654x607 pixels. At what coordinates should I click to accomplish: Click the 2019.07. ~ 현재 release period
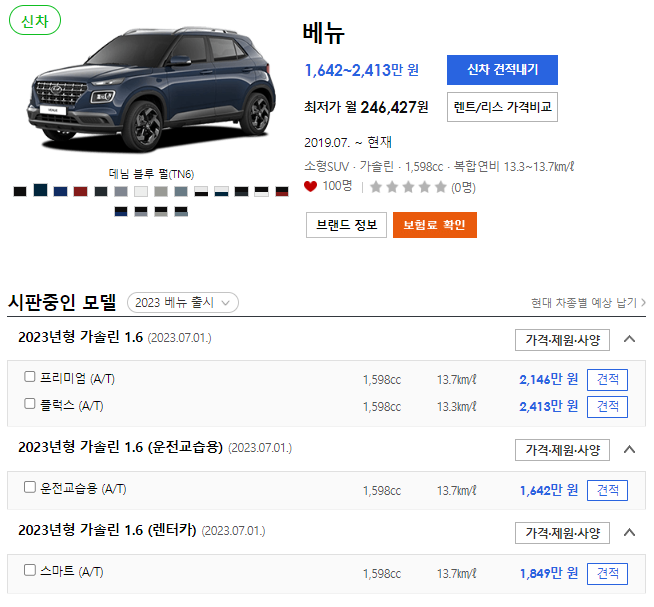click(348, 142)
